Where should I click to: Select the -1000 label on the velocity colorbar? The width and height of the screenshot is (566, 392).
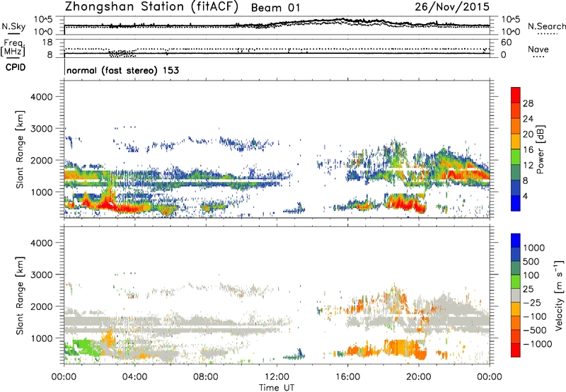[x=537, y=344]
